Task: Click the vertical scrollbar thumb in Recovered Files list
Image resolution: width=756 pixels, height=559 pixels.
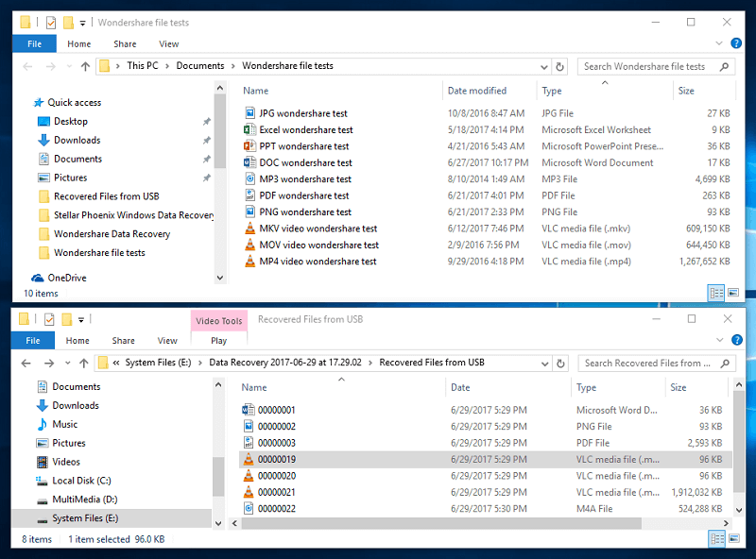Action: tap(738, 442)
